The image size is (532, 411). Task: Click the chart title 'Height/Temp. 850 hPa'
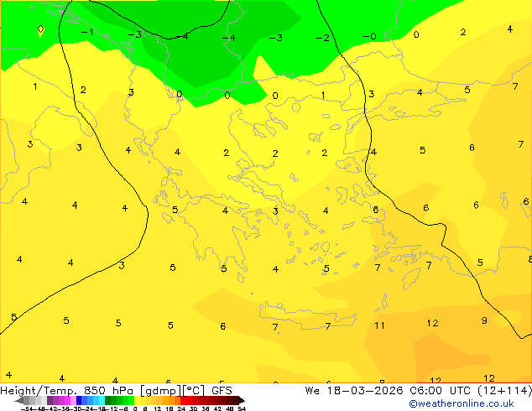66,391
